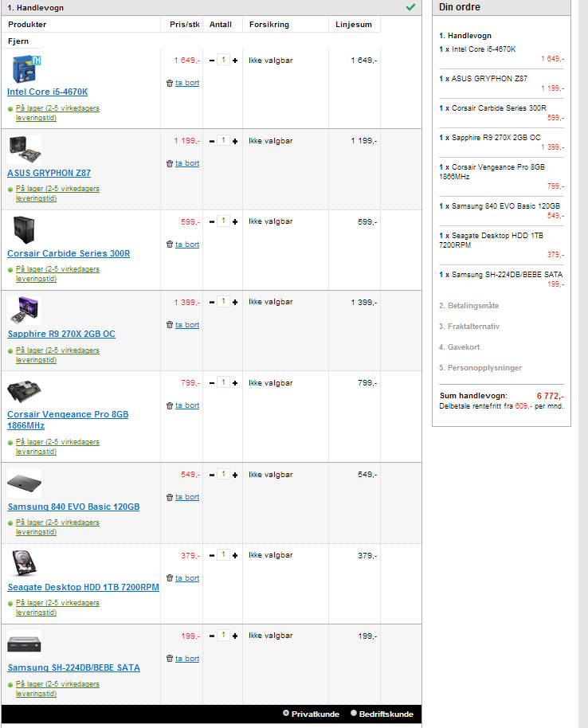Screen dimensions: 588x728
Task: Click the '6 772,-' cart sum
Action: (x=551, y=396)
